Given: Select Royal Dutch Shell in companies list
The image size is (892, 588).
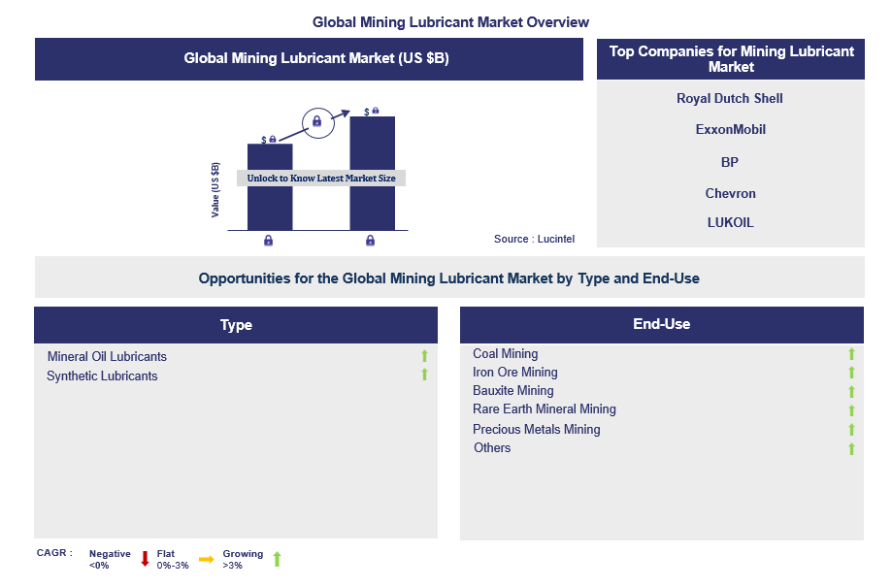Looking at the screenshot, I should 730,98.
